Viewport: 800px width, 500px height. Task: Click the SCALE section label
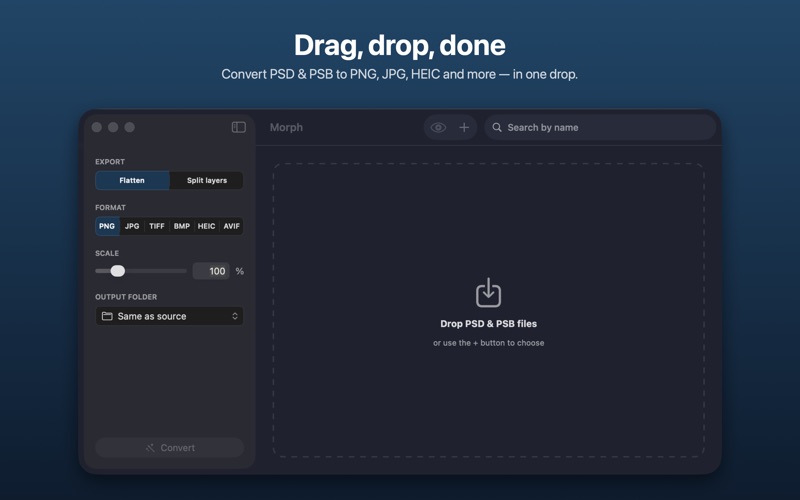(x=107, y=253)
